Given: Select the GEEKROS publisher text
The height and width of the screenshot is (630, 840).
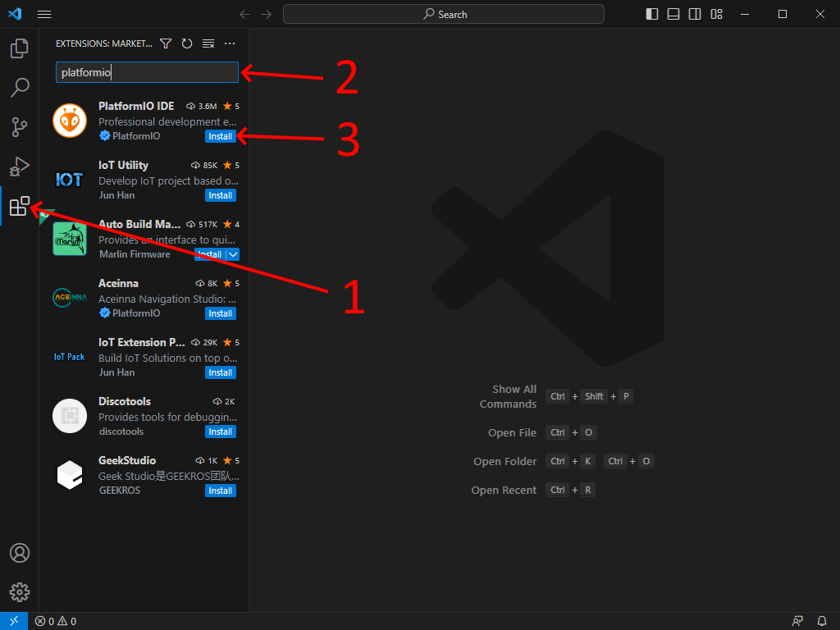Looking at the screenshot, I should click(120, 491).
